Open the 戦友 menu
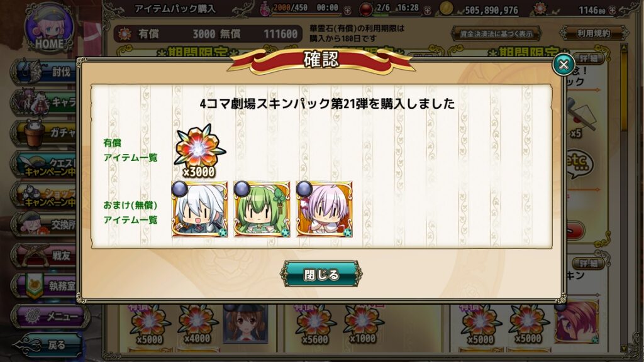The height and width of the screenshot is (362, 644). coord(45,255)
